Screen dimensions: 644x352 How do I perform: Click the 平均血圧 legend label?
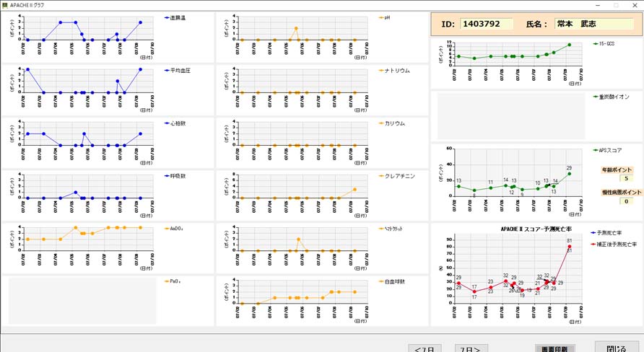click(180, 71)
